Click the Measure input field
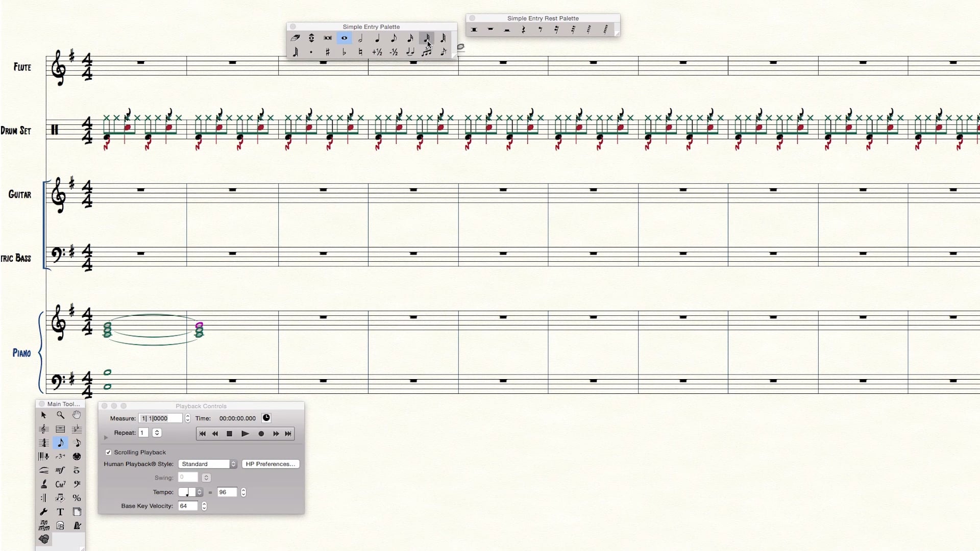The height and width of the screenshot is (551, 980). coord(160,418)
